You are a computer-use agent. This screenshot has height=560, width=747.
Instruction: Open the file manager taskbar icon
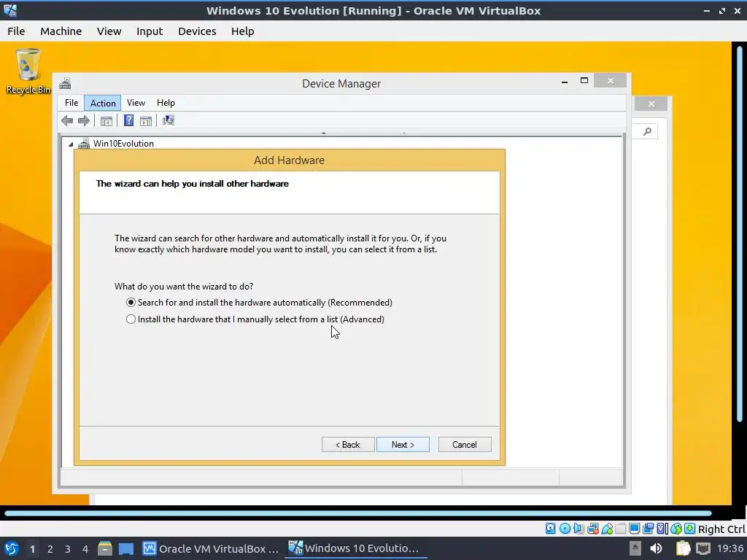(105, 548)
